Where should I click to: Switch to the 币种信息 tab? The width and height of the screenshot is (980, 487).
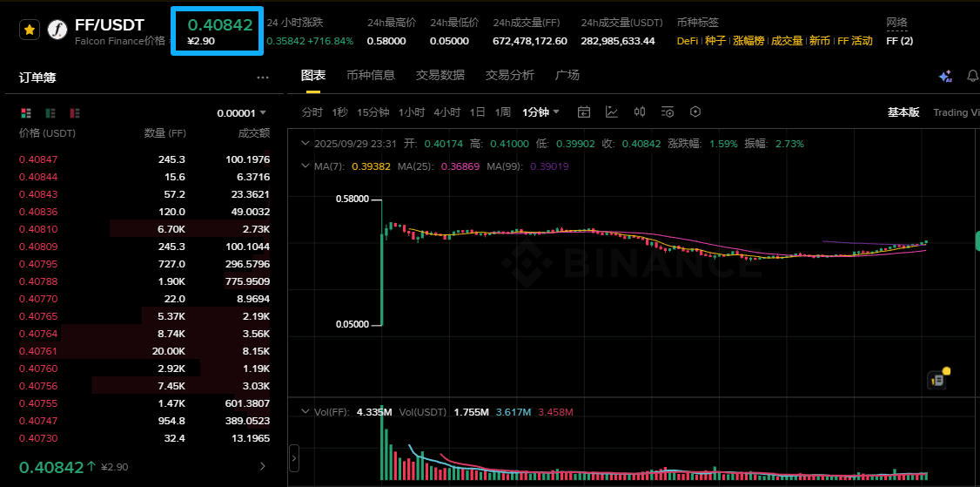[x=370, y=76]
